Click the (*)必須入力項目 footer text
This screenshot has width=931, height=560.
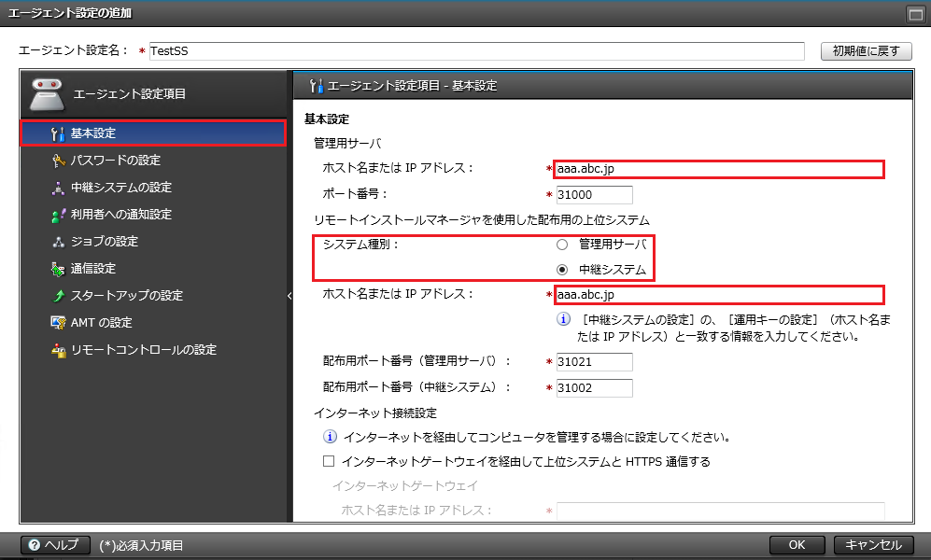[x=141, y=545]
